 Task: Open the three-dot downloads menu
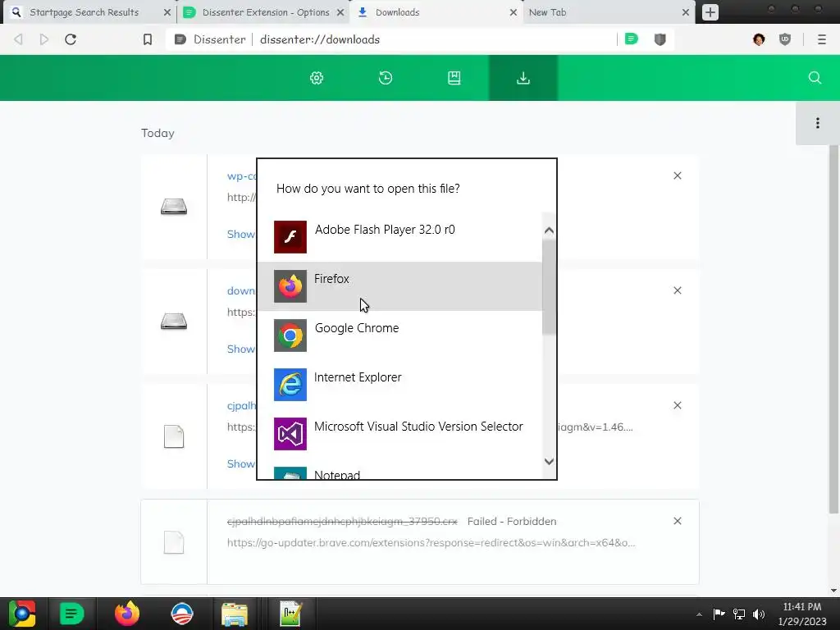point(818,123)
